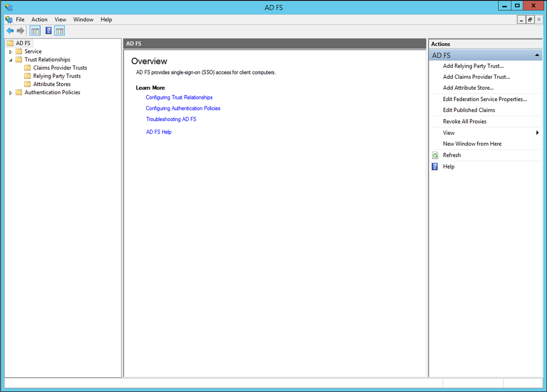Click Add Relying Party Trust action
The image size is (547, 392).
473,66
